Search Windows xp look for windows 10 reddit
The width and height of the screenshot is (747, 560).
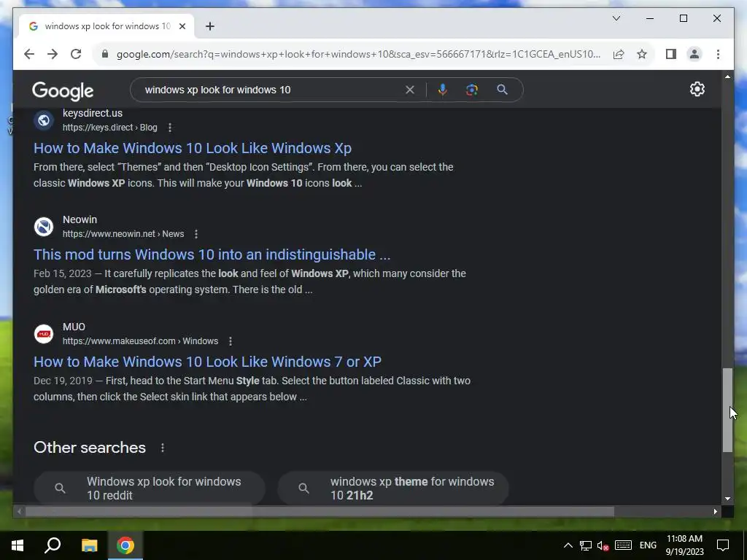[149, 488]
